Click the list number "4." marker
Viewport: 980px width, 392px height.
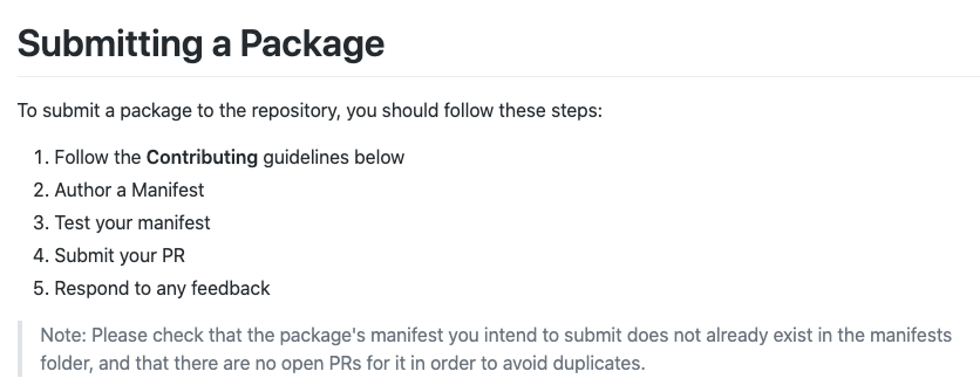[41, 255]
